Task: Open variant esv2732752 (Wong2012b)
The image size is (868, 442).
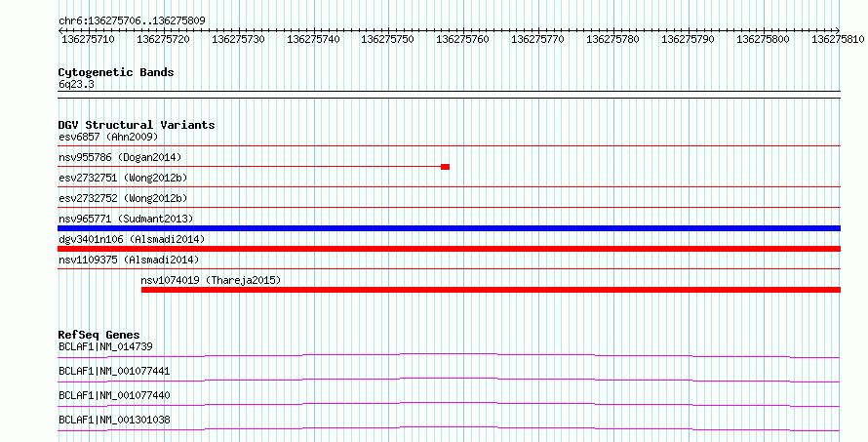Action: pyautogui.click(x=123, y=198)
